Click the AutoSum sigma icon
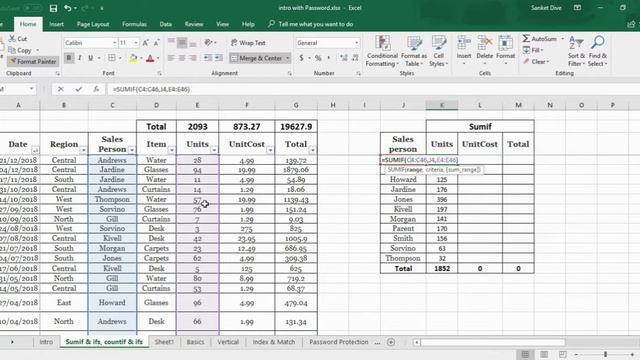This screenshot has height=360, width=640. click(x=527, y=38)
